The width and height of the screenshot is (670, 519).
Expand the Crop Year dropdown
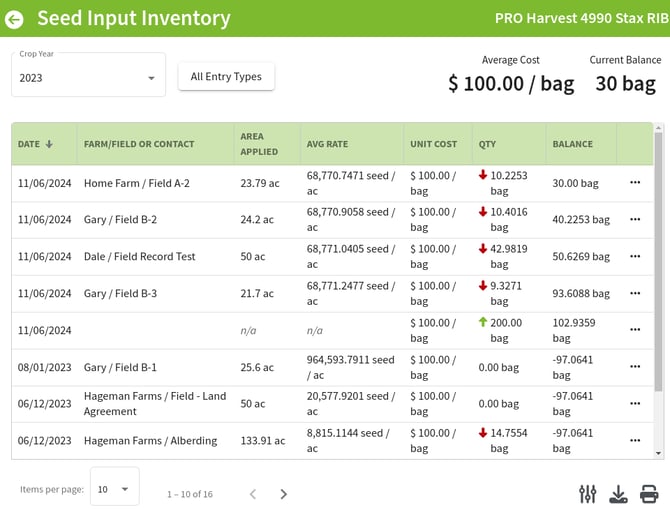[88, 77]
